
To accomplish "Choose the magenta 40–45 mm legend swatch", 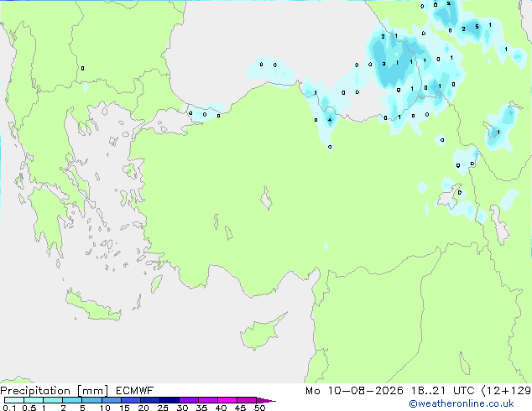I will point(227,400).
